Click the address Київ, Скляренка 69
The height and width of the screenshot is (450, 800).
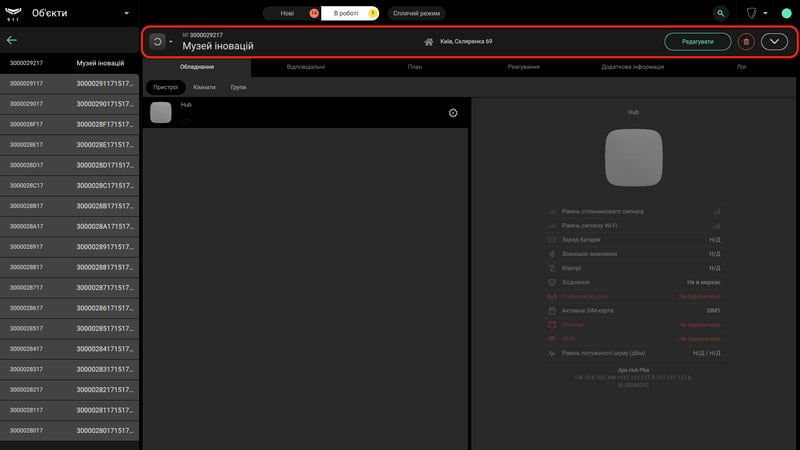(x=466, y=42)
